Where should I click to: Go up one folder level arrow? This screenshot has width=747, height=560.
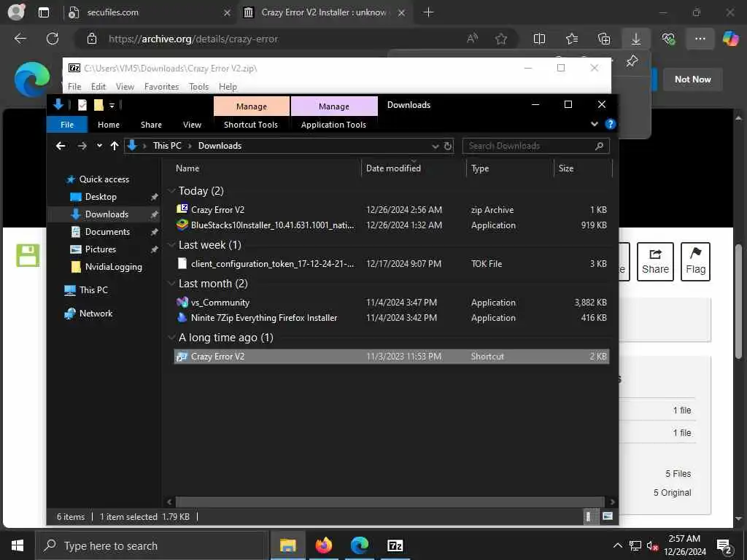click(x=115, y=146)
